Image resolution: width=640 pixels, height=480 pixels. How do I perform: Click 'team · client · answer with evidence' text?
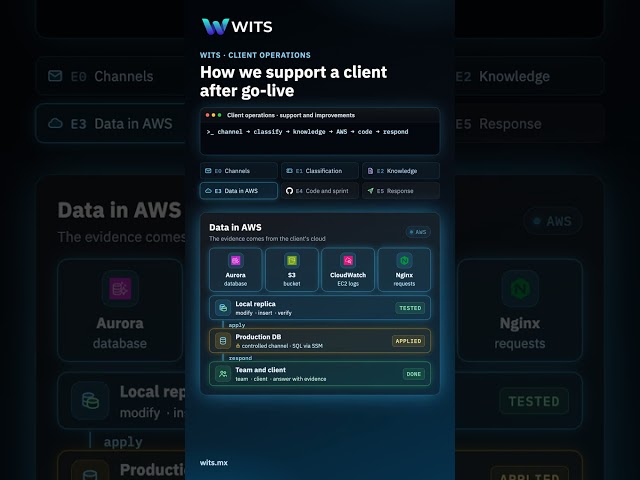click(x=281, y=379)
